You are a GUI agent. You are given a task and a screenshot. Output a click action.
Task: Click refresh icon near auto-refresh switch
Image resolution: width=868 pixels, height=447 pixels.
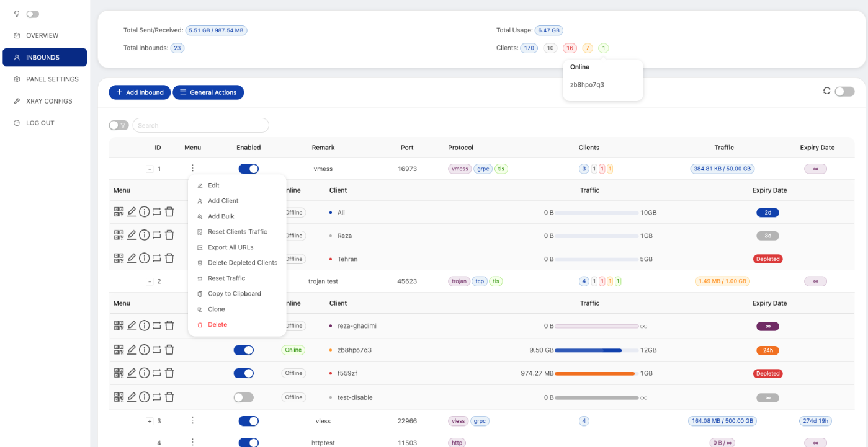[826, 91]
